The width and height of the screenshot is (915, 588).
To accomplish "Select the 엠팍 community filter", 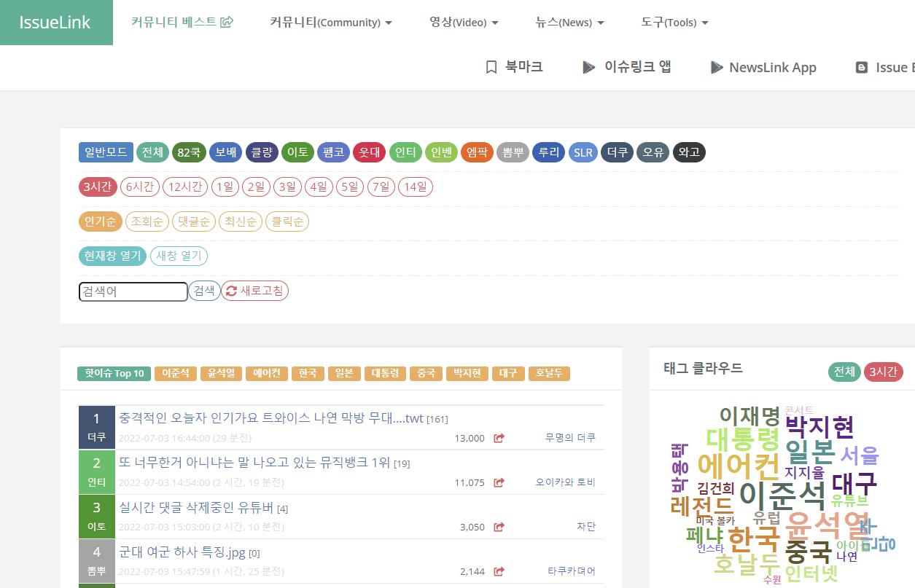I will tap(477, 152).
